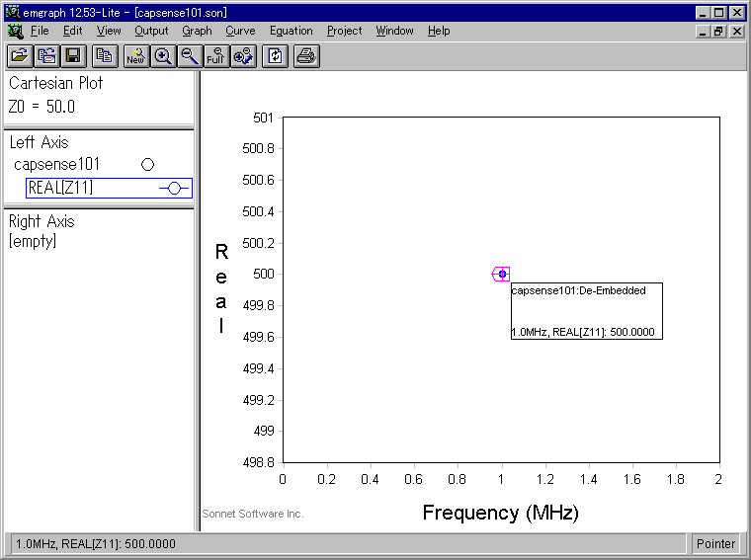Open the Graph menu
751x560 pixels.
pyautogui.click(x=197, y=31)
